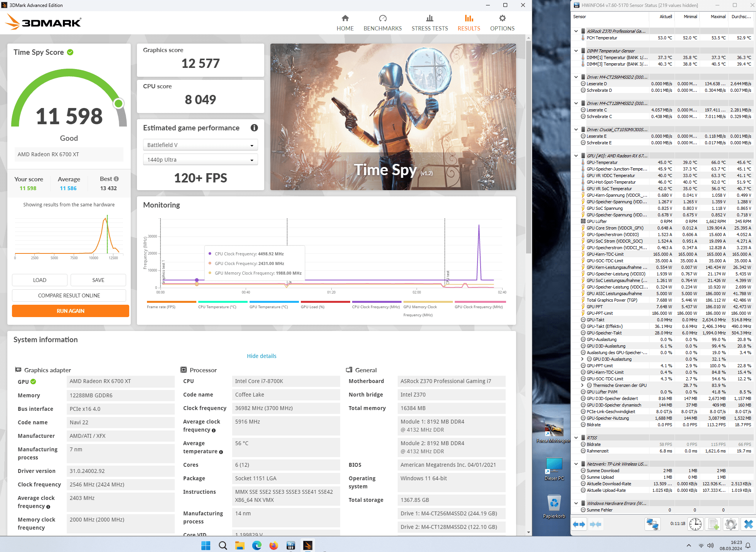756x552 pixels.
Task: Click the info icon beside GPU Average clock frequency
Action: pyautogui.click(x=48, y=507)
